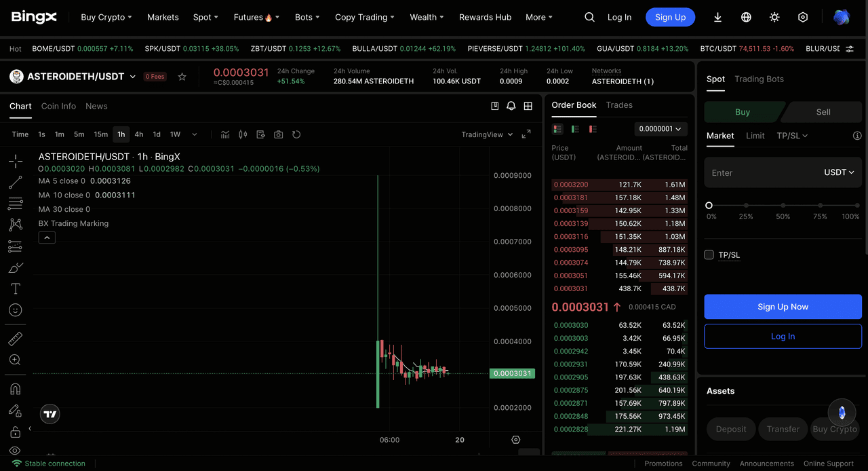Click the Sign Up Now button

(783, 307)
